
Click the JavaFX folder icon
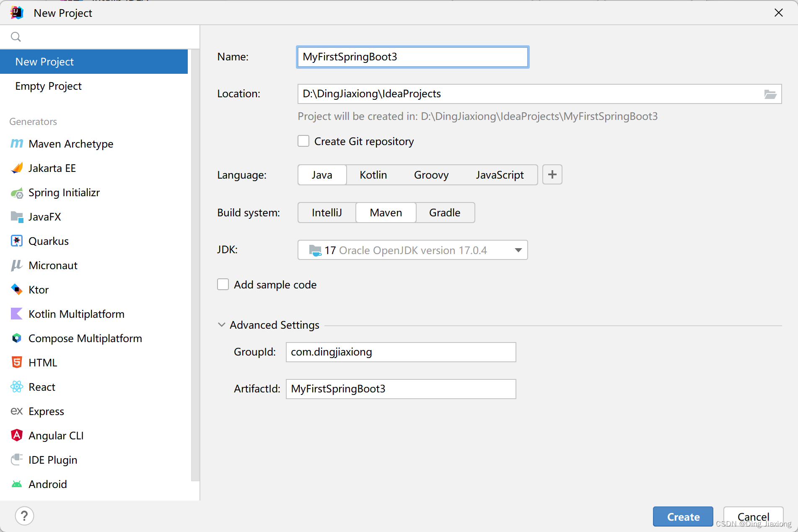17,217
